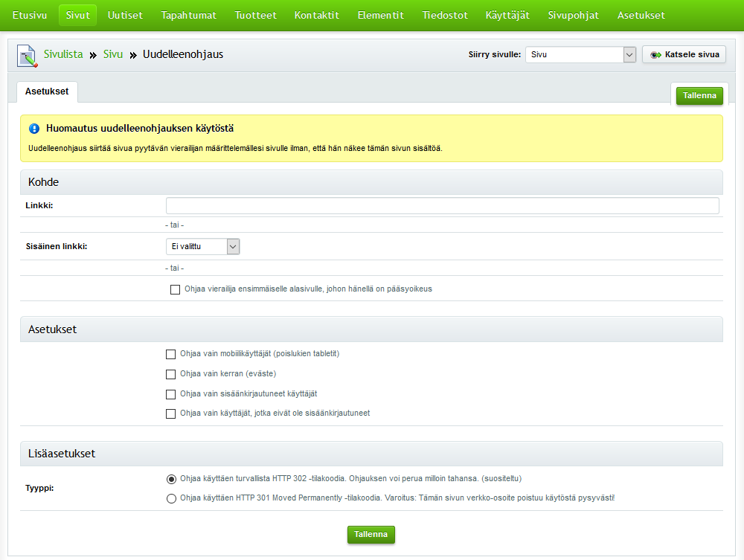Image resolution: width=744 pixels, height=560 pixels.
Task: Select the HTTP 302 redirect radio option
Action: pyautogui.click(x=171, y=479)
